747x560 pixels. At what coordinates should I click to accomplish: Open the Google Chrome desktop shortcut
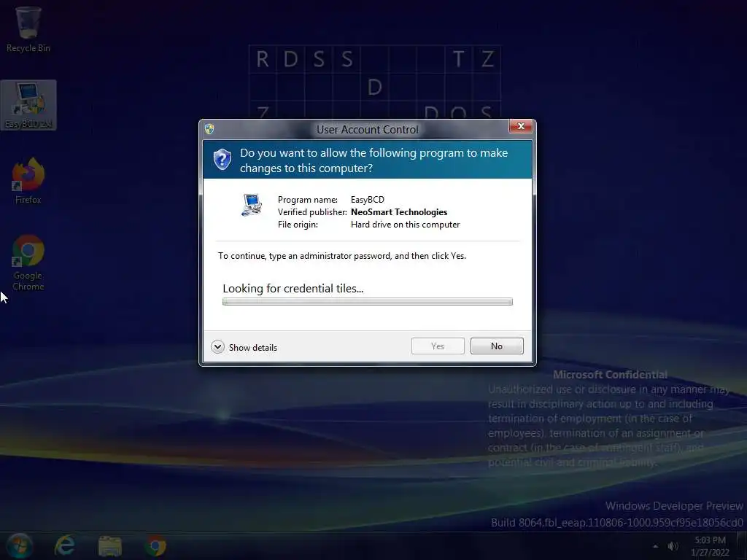point(28,262)
